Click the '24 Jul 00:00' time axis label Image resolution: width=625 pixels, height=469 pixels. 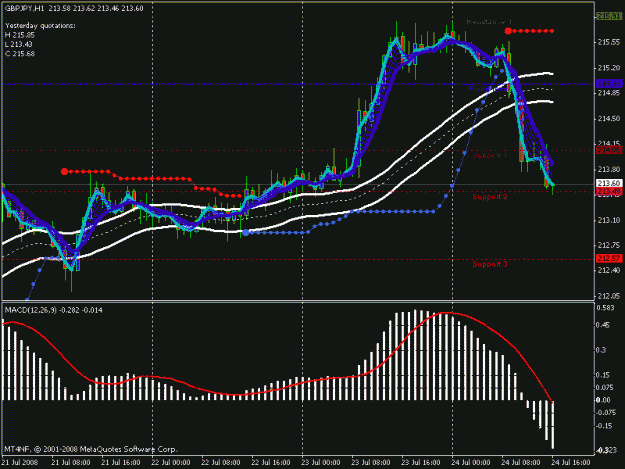tap(471, 462)
